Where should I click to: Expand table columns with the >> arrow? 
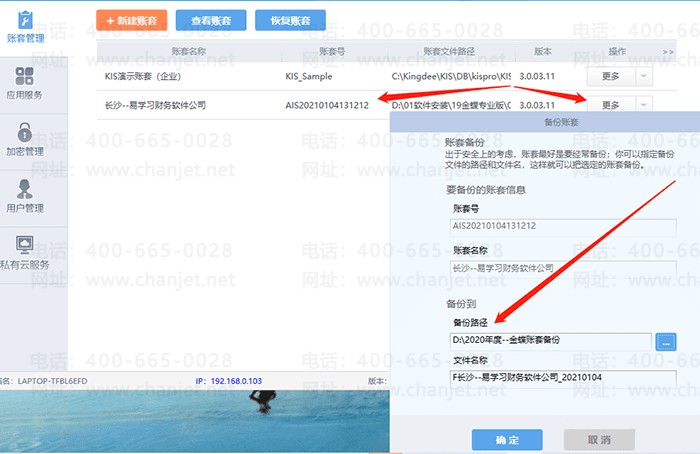click(667, 51)
